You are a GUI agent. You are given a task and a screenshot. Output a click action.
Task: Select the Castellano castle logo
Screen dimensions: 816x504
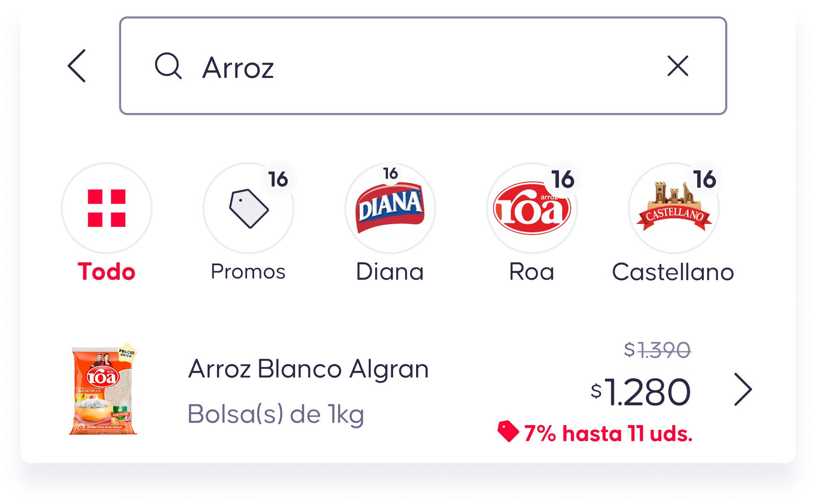coord(673,208)
